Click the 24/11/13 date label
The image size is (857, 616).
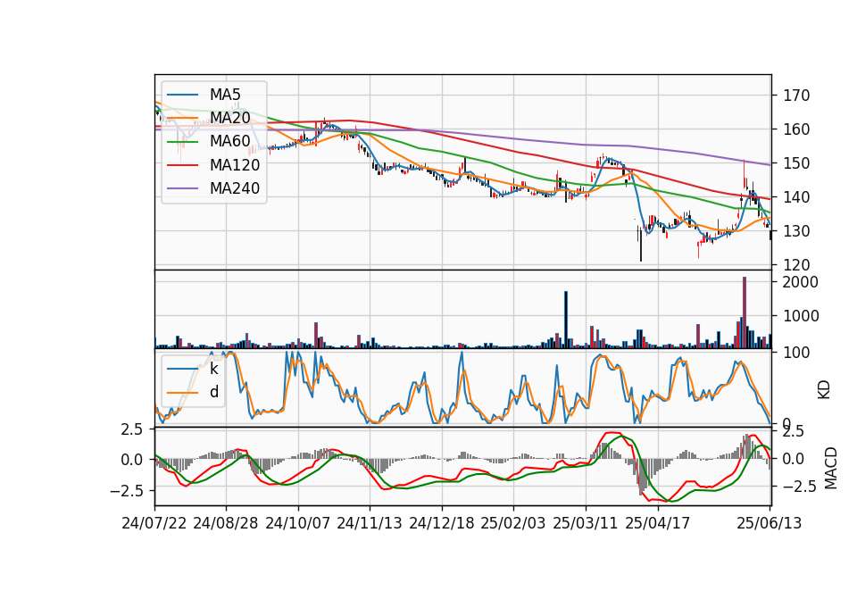click(370, 523)
